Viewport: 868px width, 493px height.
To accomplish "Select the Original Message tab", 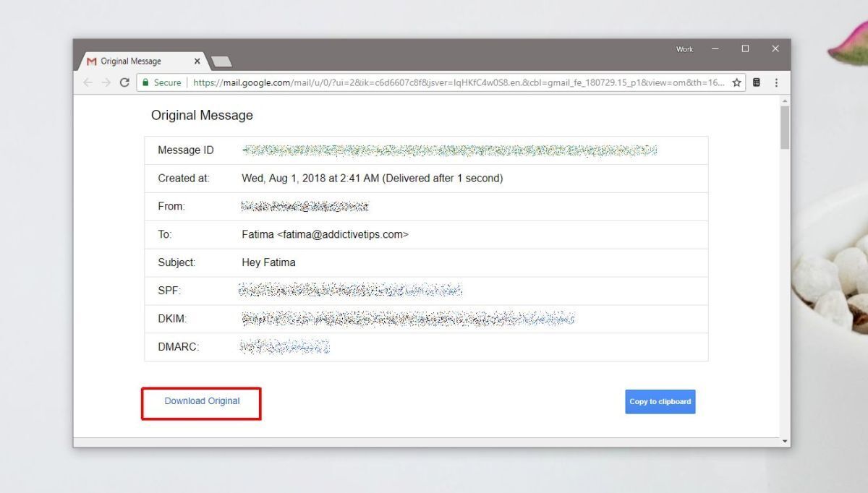I will (x=144, y=61).
